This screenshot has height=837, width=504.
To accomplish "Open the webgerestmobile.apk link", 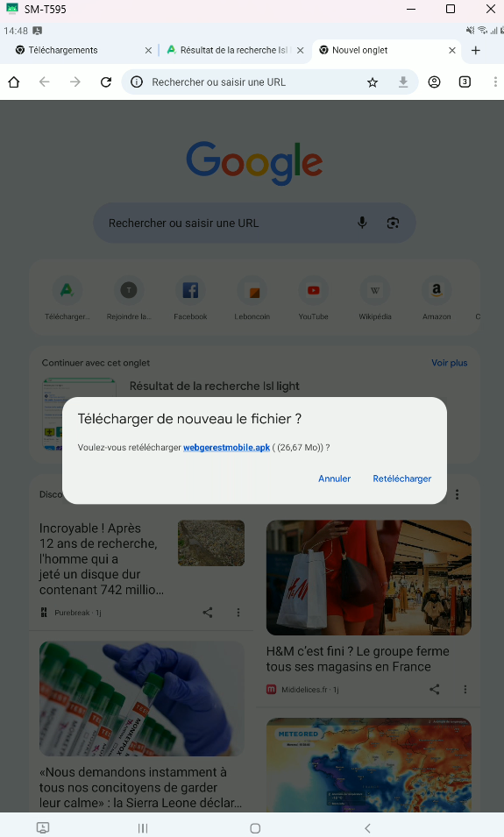I will pos(226,447).
